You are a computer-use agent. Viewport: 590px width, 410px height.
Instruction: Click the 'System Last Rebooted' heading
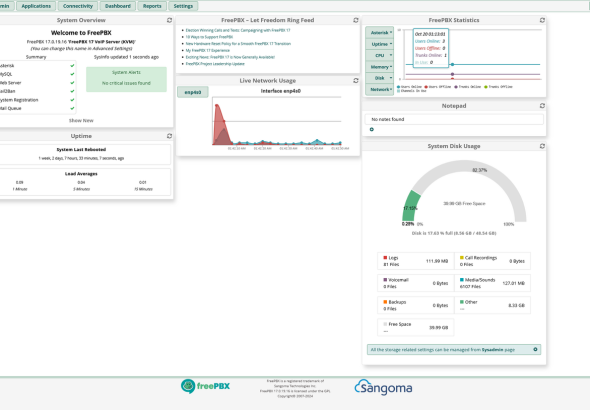pyautogui.click(x=81, y=149)
